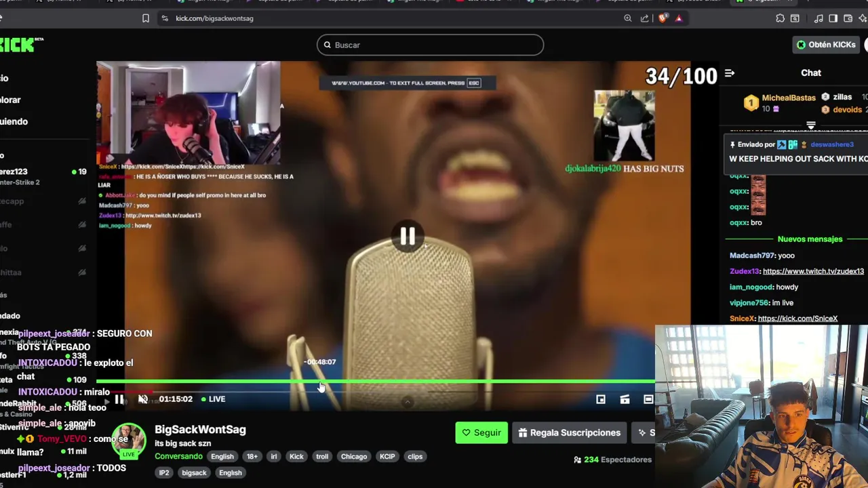Open picture-in-picture mode in the player
Screen dimensions: 868x488
[601, 399]
